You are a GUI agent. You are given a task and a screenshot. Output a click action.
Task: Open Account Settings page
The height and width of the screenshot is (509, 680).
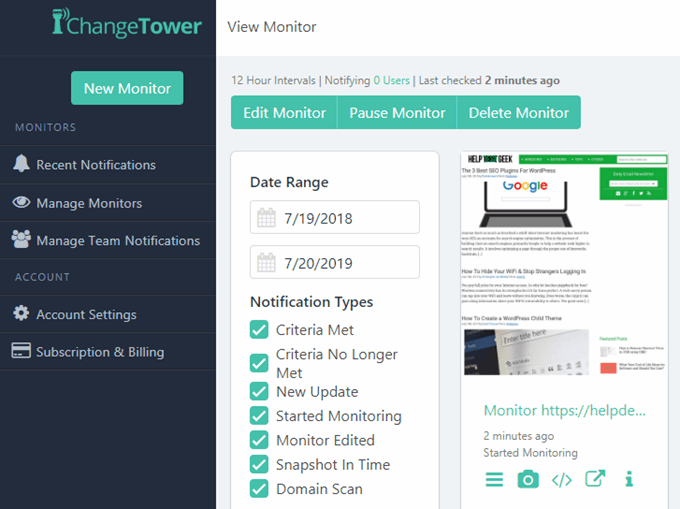(108, 314)
